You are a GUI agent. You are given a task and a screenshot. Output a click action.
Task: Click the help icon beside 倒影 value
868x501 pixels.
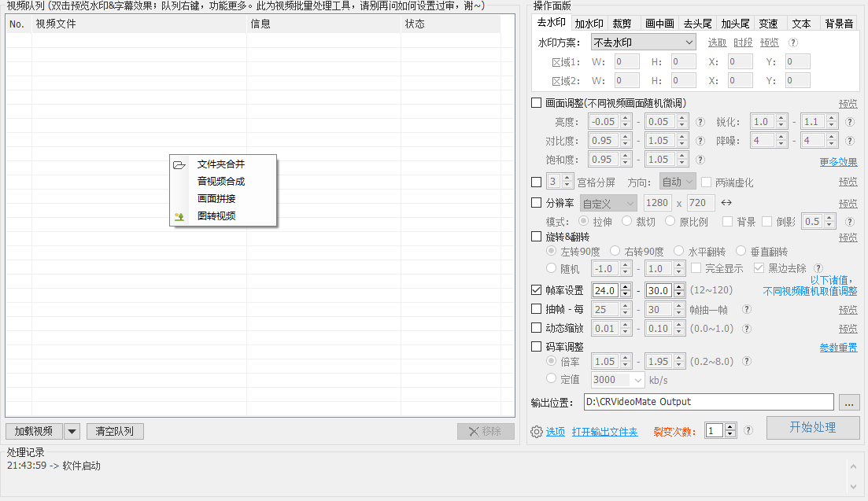(x=850, y=222)
